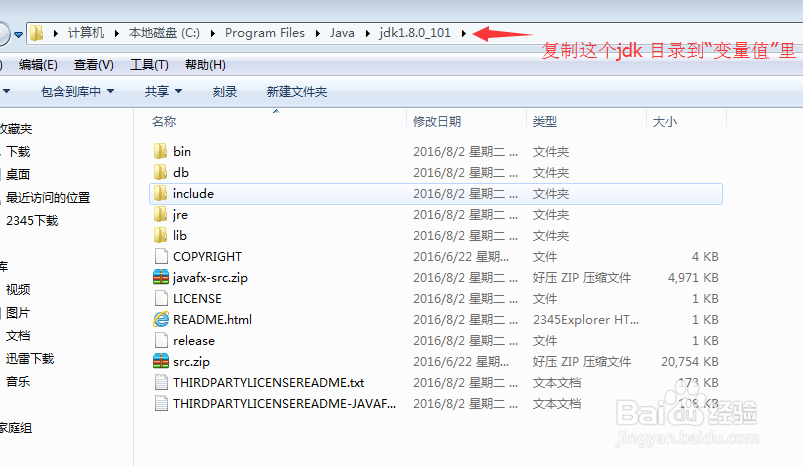The image size is (803, 466).
Task: Select the file name javafx-src.zip
Action: pyautogui.click(x=210, y=278)
